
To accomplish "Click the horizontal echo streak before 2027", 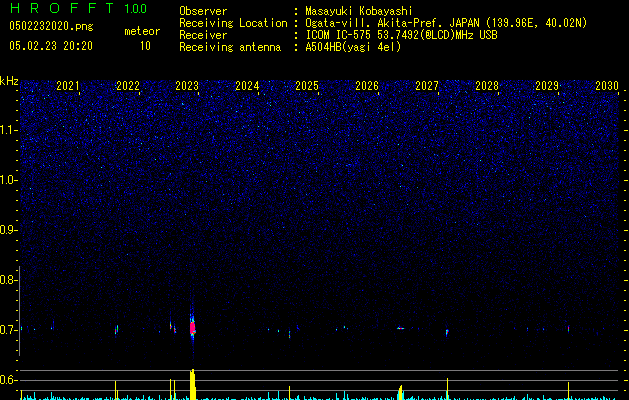I will coord(400,328).
